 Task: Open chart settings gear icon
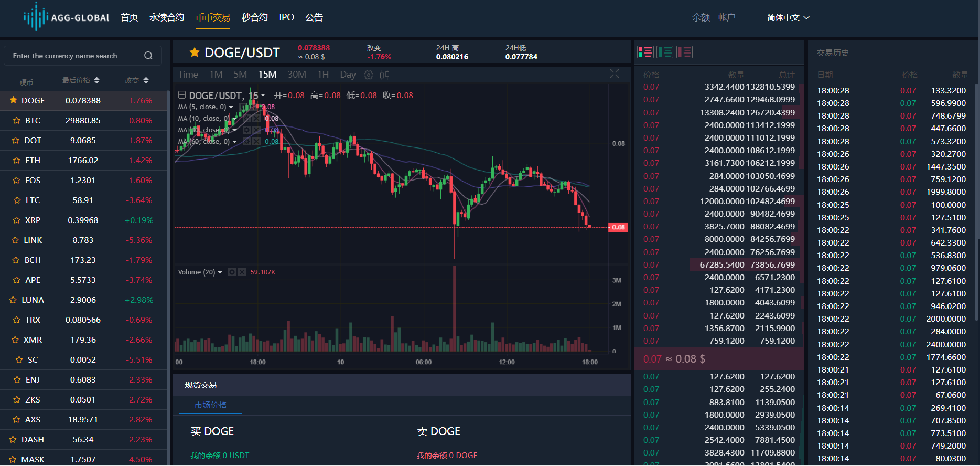369,75
